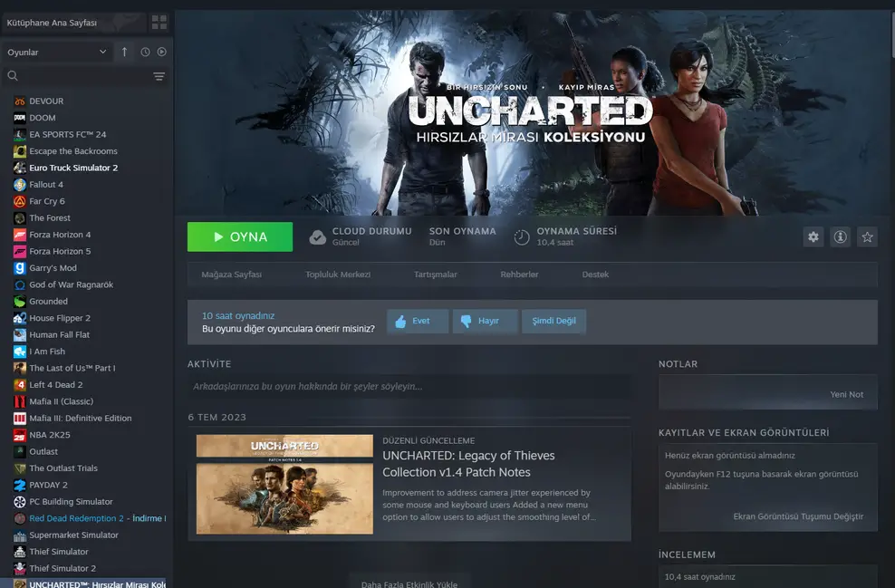Show game info icon
Viewport: 895px width, 588px height.
click(x=841, y=236)
